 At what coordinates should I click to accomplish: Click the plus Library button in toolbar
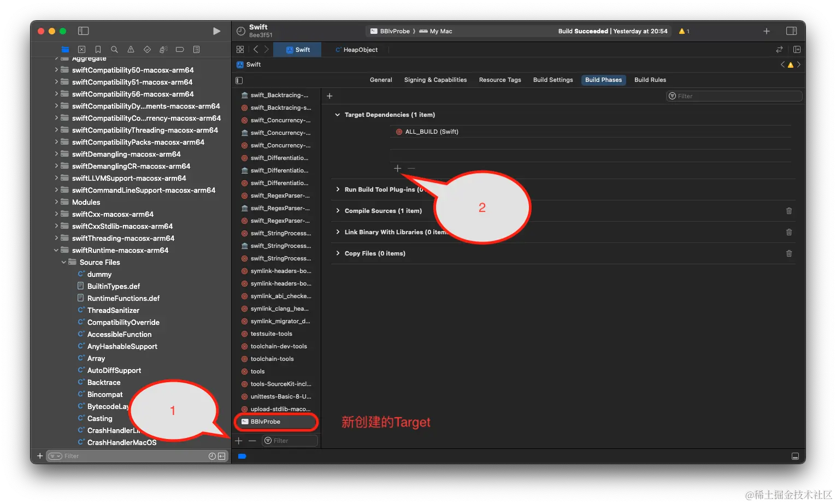point(767,31)
